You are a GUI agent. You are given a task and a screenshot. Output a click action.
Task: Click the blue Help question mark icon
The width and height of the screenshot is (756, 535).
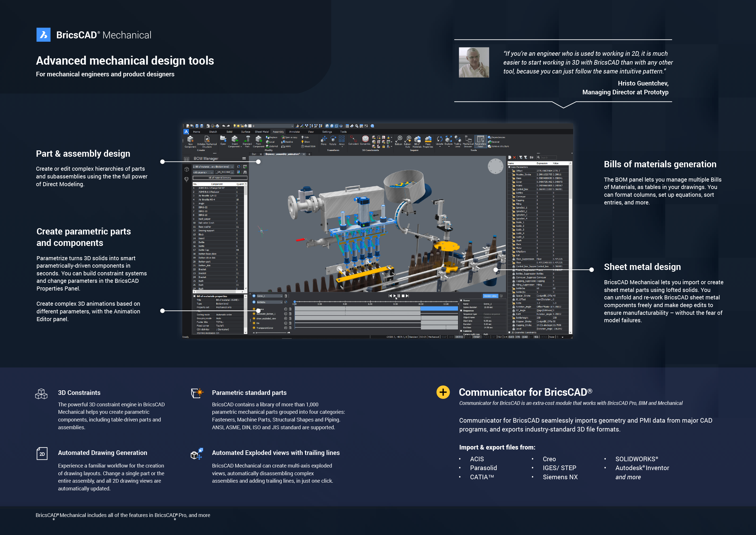point(372,126)
